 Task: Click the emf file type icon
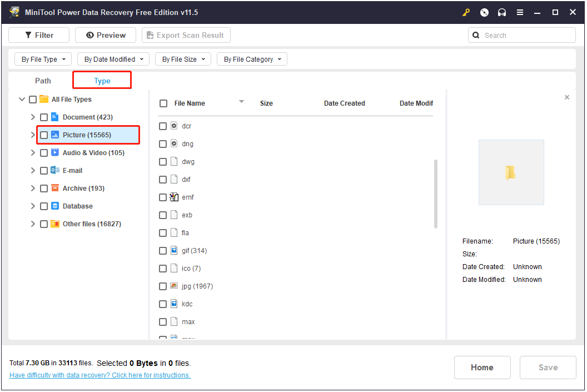click(x=174, y=197)
